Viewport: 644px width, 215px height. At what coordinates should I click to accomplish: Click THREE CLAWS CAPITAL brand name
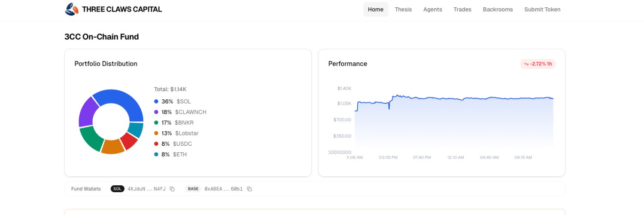(122, 9)
